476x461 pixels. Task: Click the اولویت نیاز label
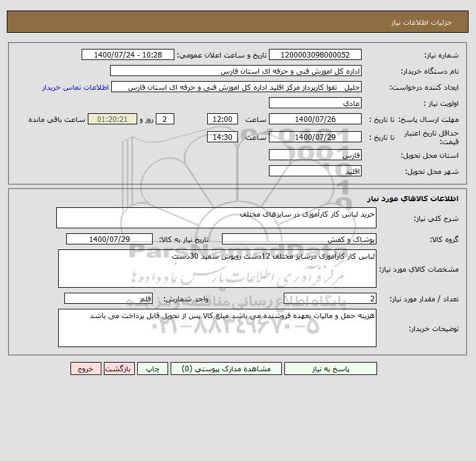pyautogui.click(x=441, y=103)
